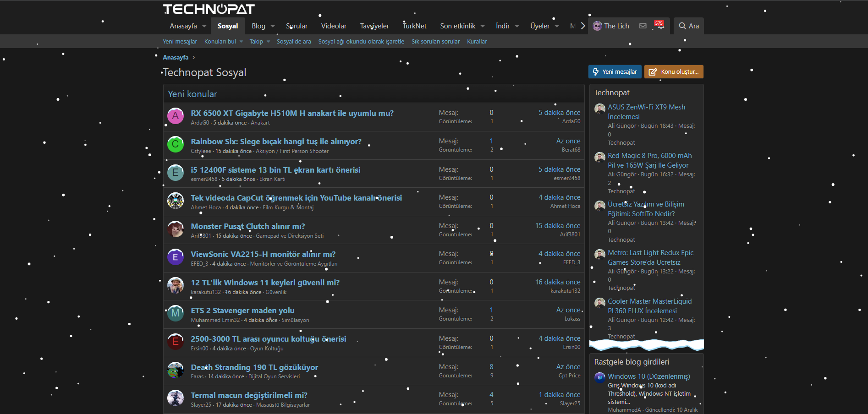This screenshot has width=868, height=414.
Task: Open Metro: Last Light Redux article link
Action: 651,257
